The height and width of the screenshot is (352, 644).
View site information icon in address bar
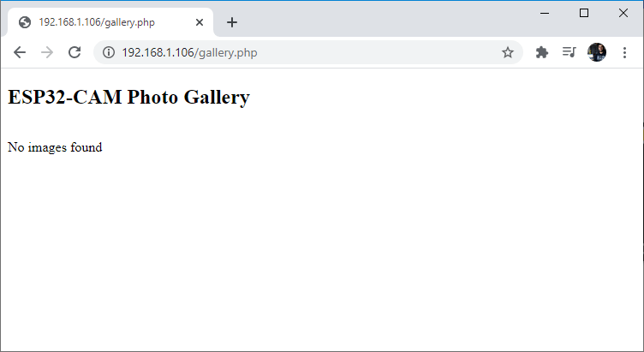[109, 52]
